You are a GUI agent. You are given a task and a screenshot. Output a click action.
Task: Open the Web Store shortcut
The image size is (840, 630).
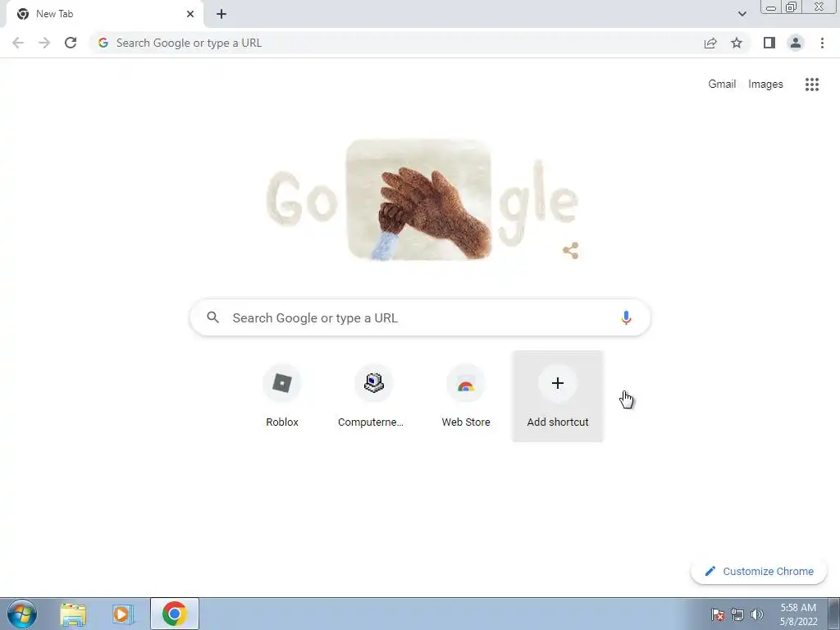click(466, 396)
